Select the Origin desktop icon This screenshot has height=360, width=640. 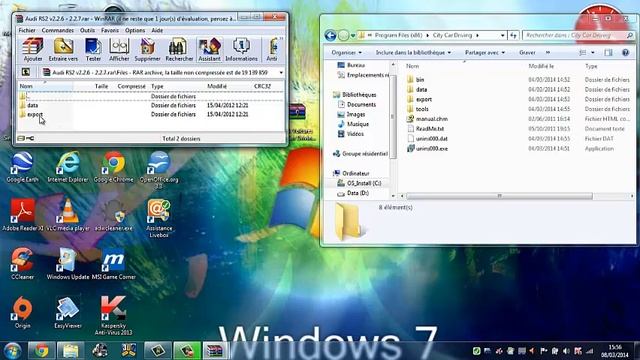pos(22,312)
